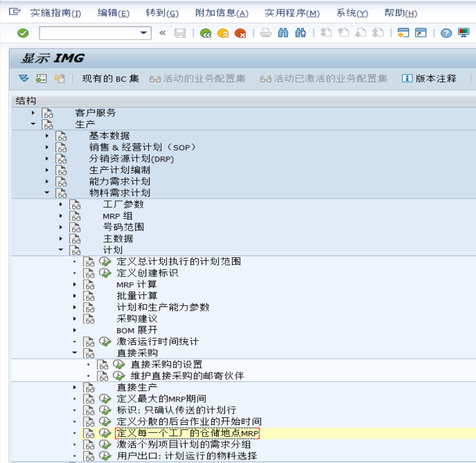Click the Generate Shortcut icon
The width and height of the screenshot is (476, 463).
(x=421, y=33)
